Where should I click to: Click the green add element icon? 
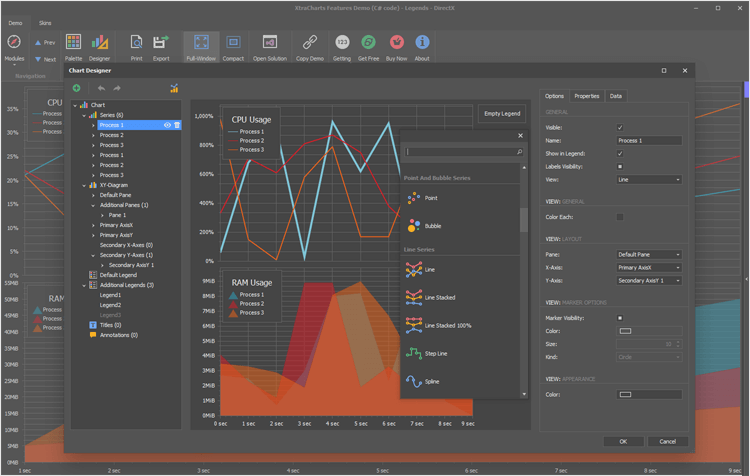coord(78,88)
